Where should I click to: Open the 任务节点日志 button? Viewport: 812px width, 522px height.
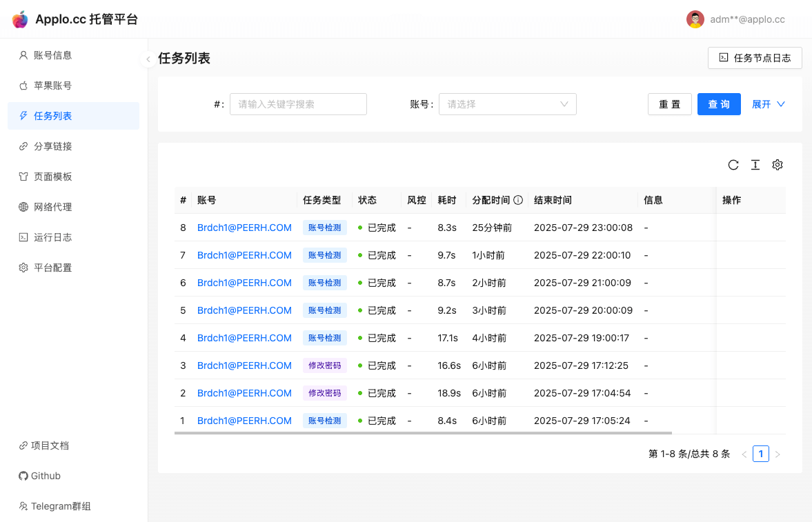(x=755, y=58)
